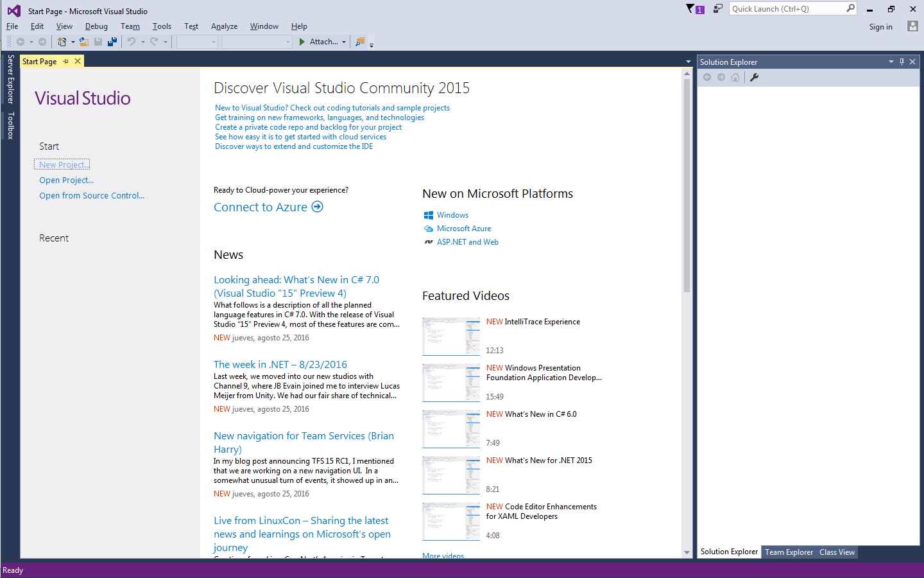924x578 pixels.
Task: Click the Connect to Azure link
Action: point(261,207)
